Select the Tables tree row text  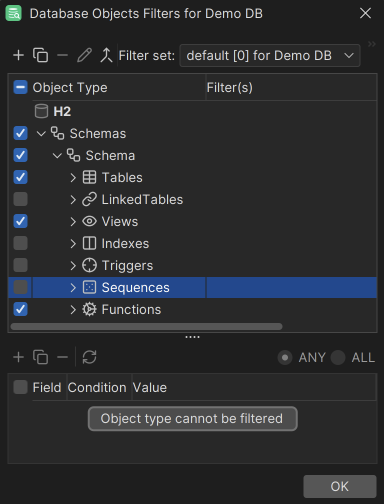pos(122,177)
